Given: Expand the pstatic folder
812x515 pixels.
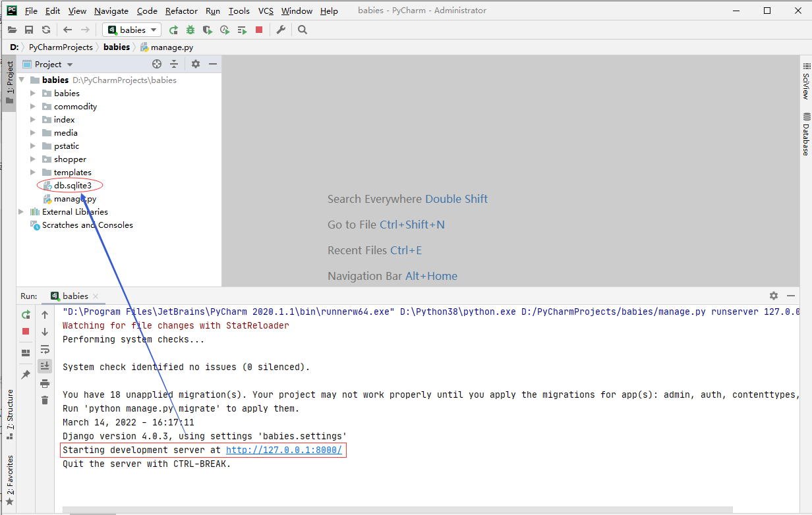Looking at the screenshot, I should [x=33, y=146].
